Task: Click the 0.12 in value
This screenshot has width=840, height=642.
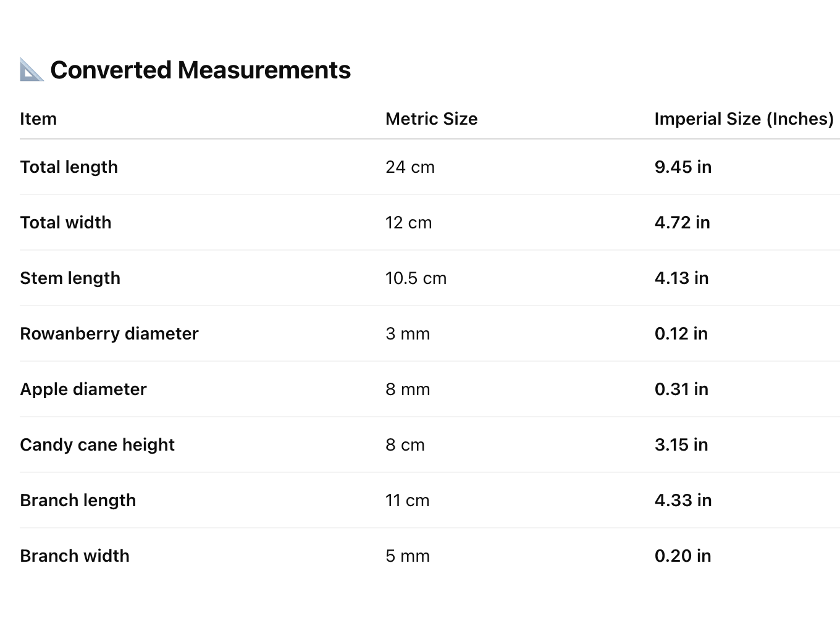Action: tap(681, 333)
